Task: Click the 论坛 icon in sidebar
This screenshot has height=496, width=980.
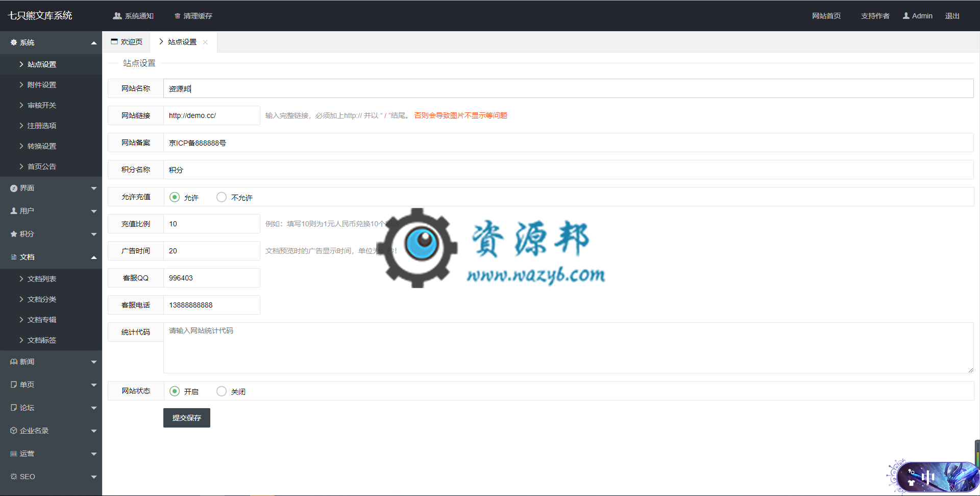Action: (14, 408)
